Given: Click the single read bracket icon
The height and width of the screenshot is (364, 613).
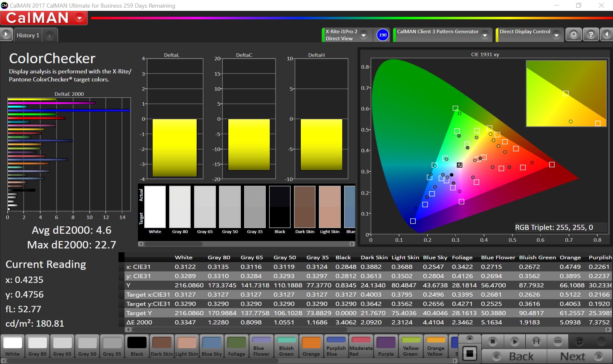Looking at the screenshot, I should click(536, 342).
